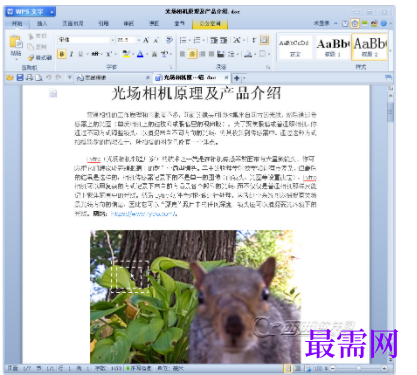Add a new document tab with plus button
The width and height of the screenshot is (417, 375).
click(x=236, y=78)
